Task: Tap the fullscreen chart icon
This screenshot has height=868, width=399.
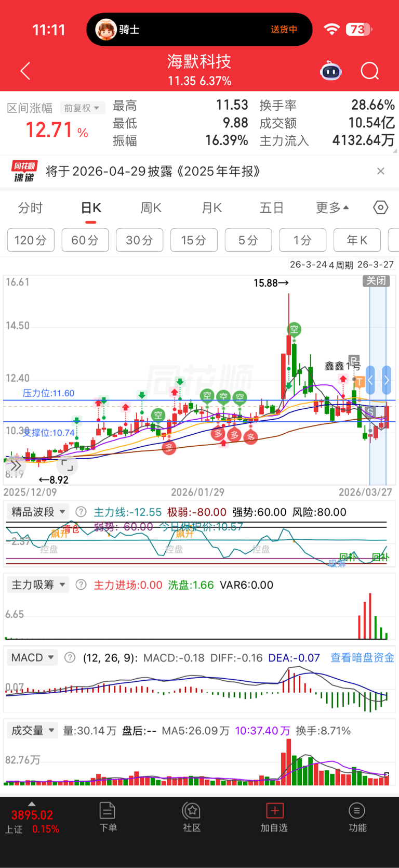Action: coord(67,465)
